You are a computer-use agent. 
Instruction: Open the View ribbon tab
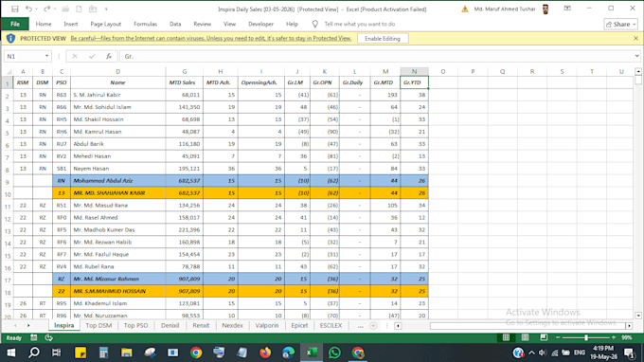point(229,24)
